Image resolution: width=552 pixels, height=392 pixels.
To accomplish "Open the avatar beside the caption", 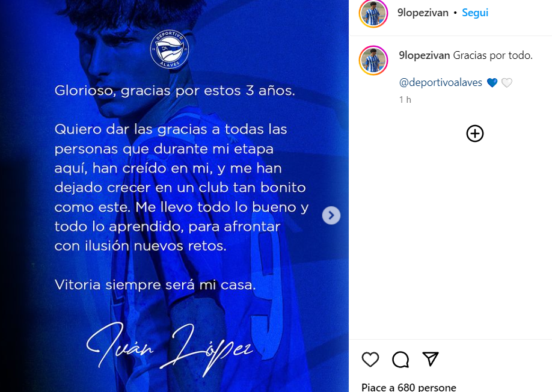I will tap(373, 60).
